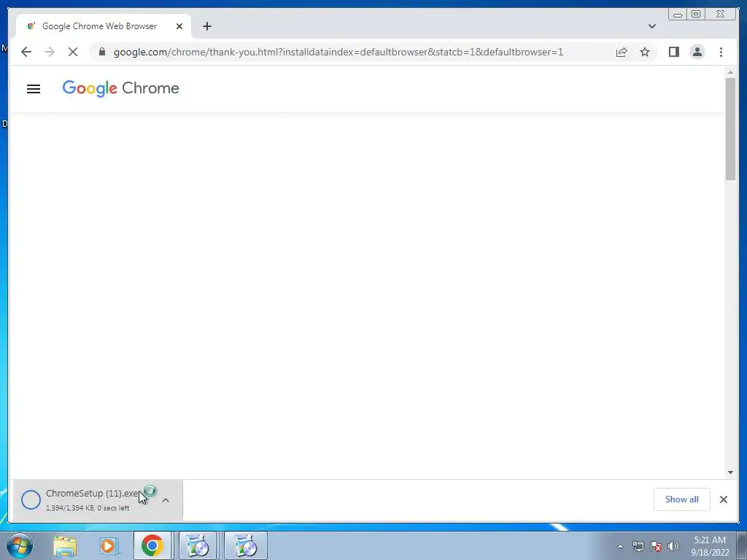
Task: Open the tab search dropdown
Action: [x=652, y=26]
